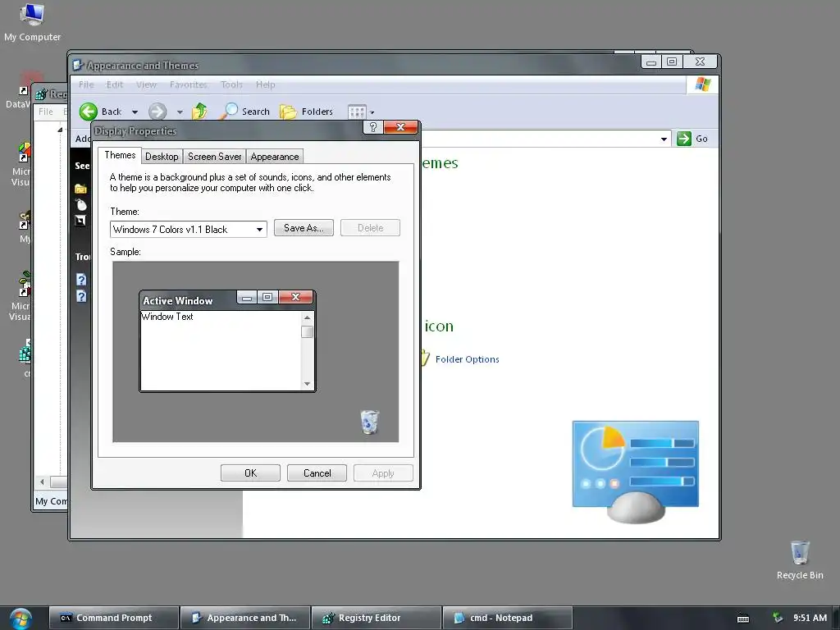This screenshot has height=630, width=840.
Task: Click the Start button orb
Action: click(x=20, y=619)
